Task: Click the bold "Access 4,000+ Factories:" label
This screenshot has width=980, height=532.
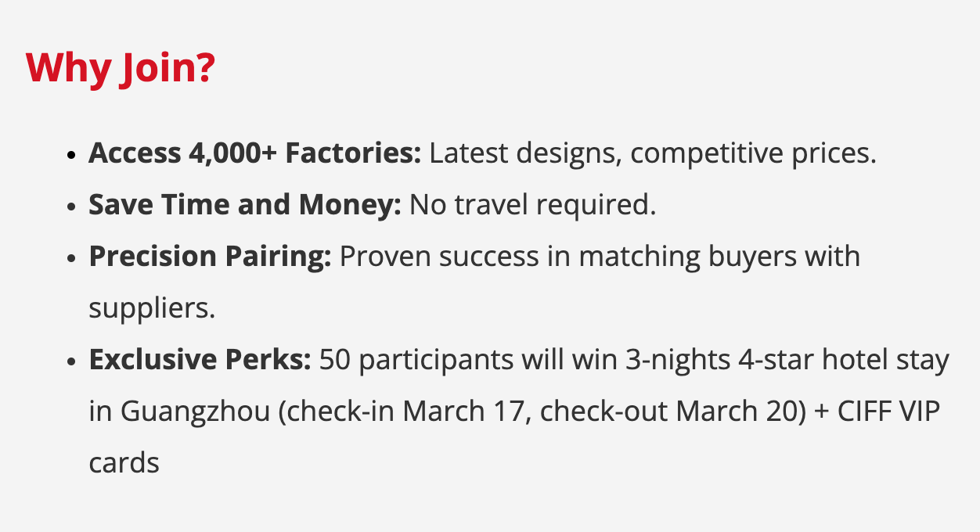Action: [x=254, y=153]
